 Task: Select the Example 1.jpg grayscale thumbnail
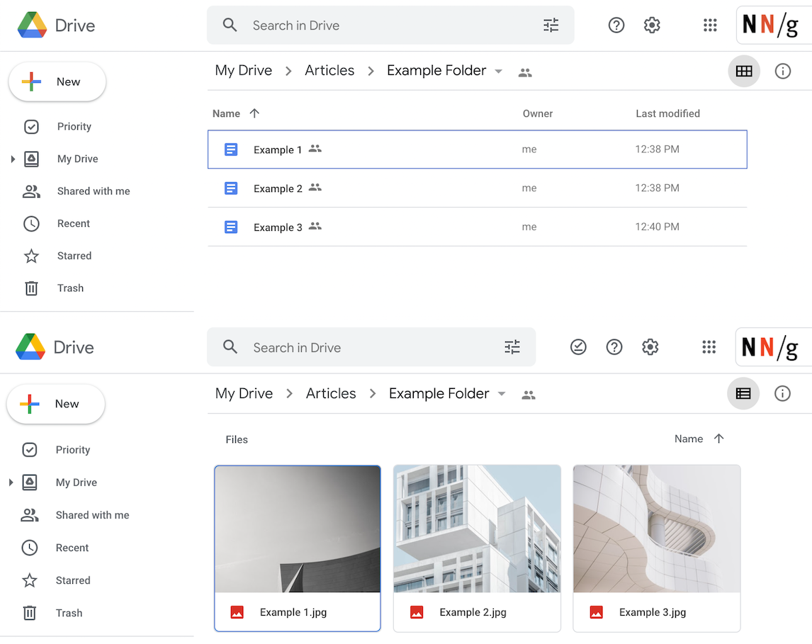coord(298,529)
